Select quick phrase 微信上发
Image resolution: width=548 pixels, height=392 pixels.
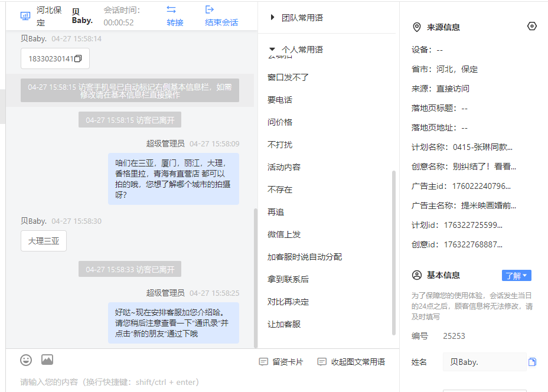284,234
